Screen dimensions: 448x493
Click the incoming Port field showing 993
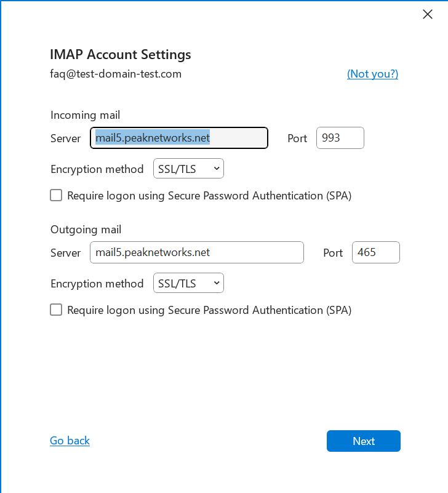click(x=340, y=138)
